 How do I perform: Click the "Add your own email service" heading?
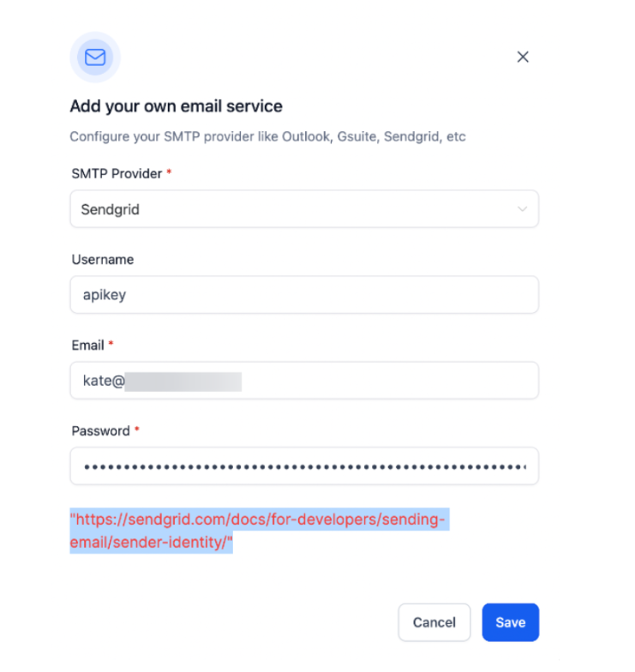[x=176, y=107]
